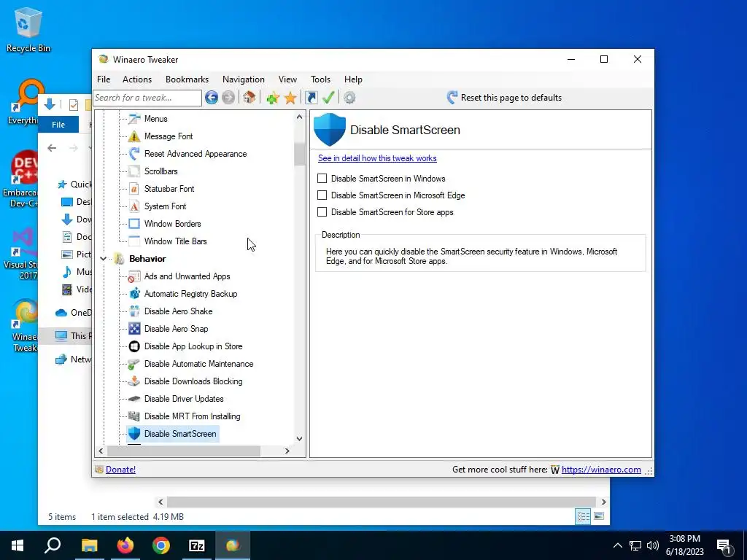Check Disable SmartScreen in Windows
This screenshot has height=560, width=747.
[x=322, y=178]
